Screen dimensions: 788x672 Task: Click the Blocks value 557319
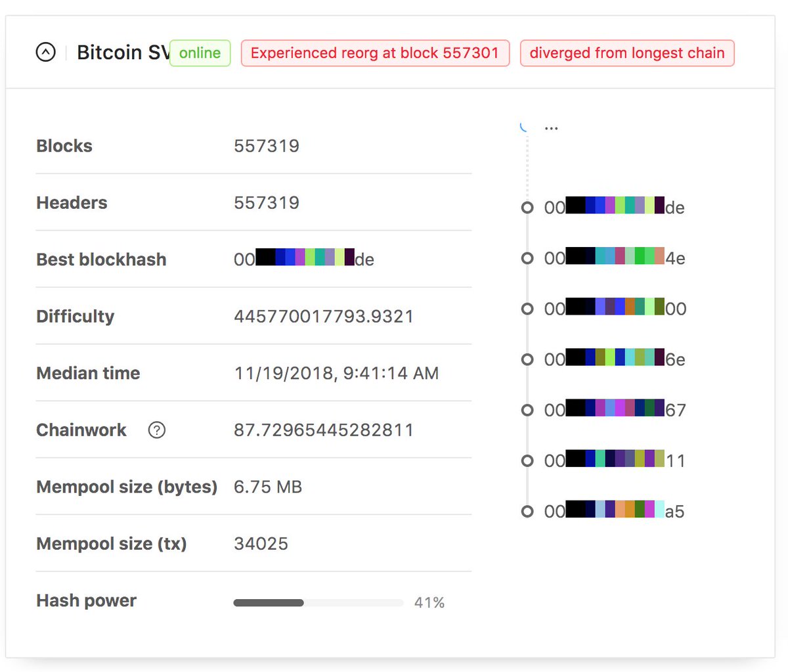[x=267, y=146]
